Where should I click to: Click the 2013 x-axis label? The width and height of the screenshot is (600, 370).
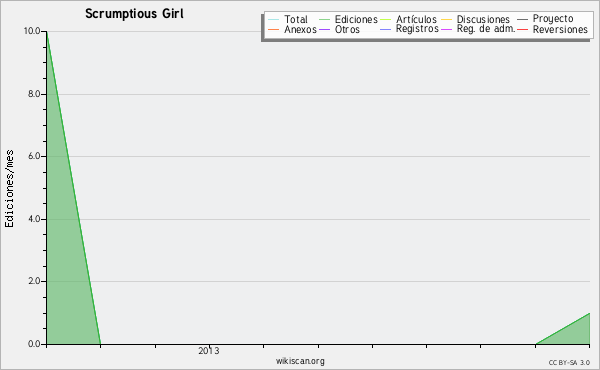point(209,351)
